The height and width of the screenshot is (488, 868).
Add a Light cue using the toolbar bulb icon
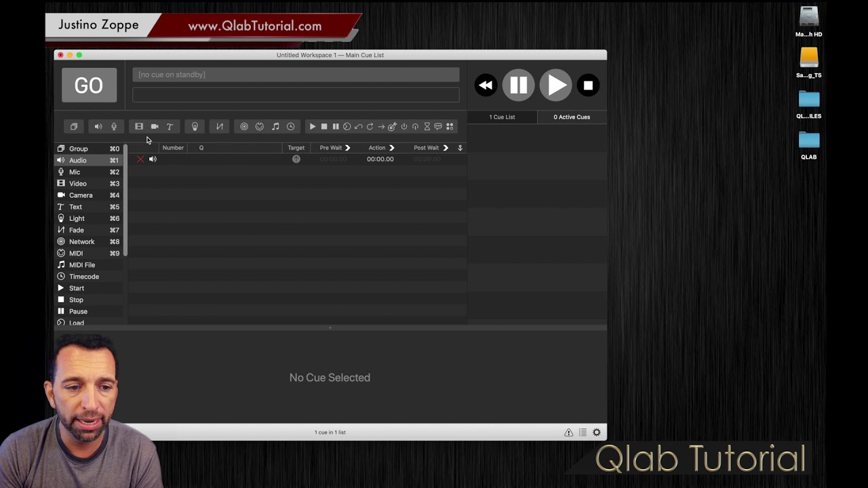coord(195,127)
